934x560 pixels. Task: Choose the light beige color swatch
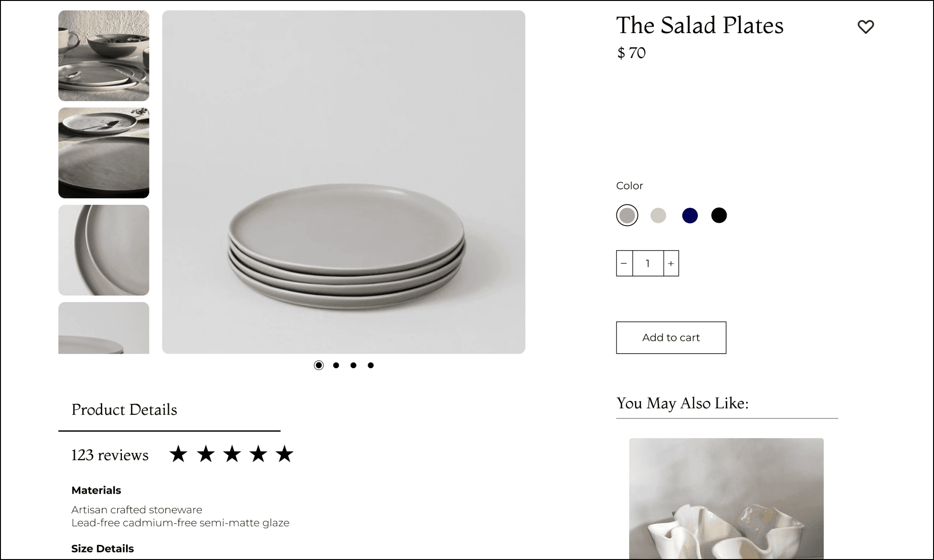658,215
